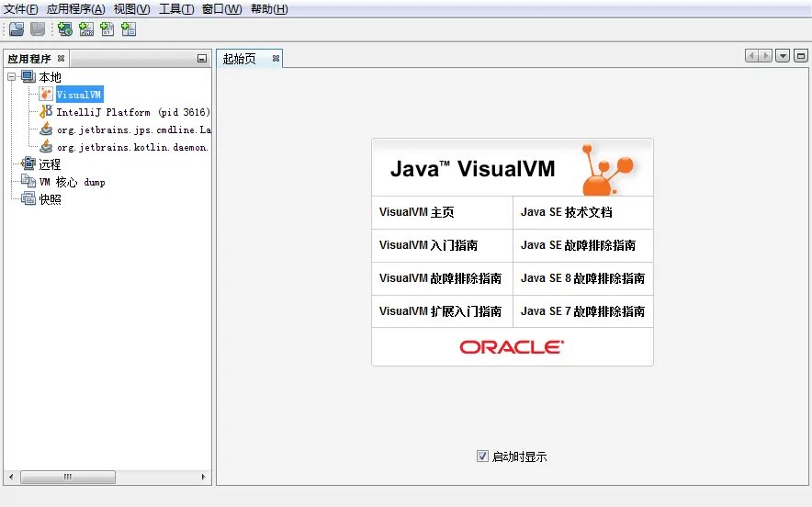This screenshot has height=507, width=812.
Task: Click the 快照 snapshots icon
Action: click(28, 198)
